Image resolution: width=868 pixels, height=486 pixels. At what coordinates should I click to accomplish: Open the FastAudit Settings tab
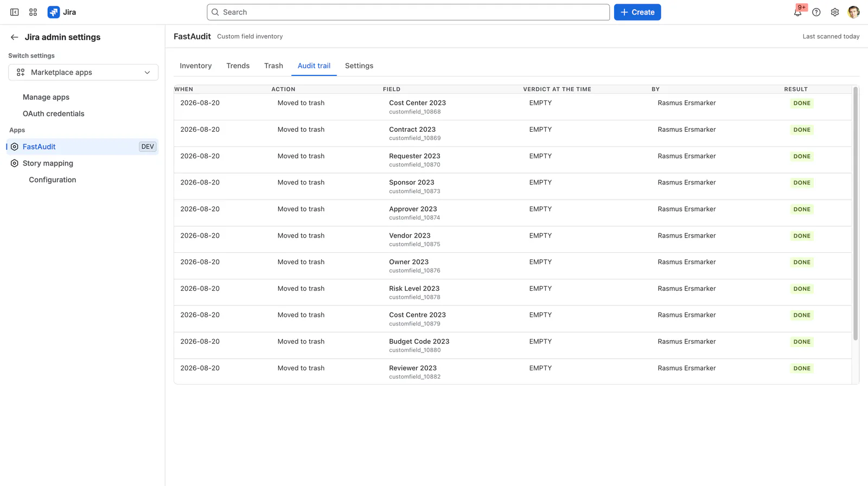tap(359, 66)
